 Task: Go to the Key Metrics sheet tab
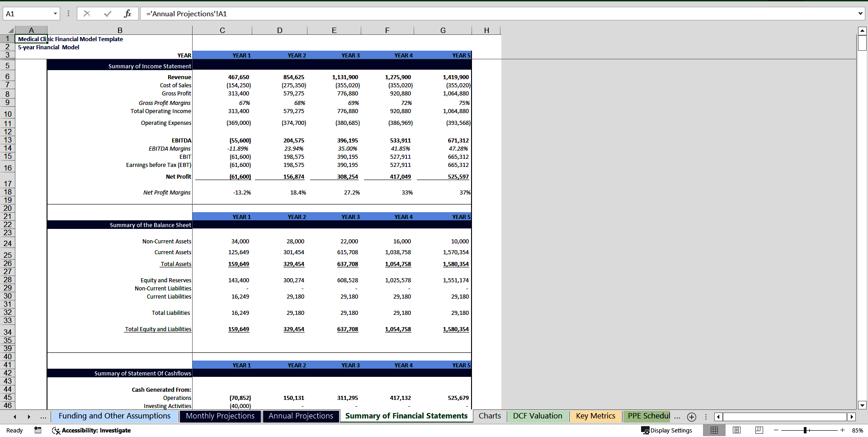(595, 416)
